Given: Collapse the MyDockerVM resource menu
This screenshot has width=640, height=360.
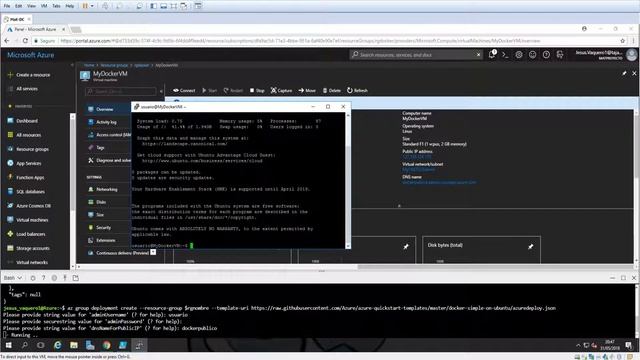Looking at the screenshot, I should click(x=161, y=91).
